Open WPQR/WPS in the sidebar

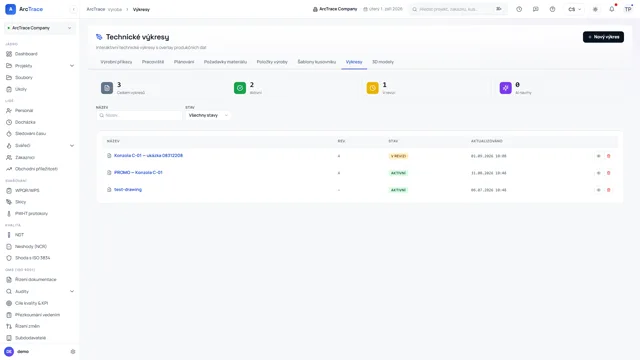tap(27, 190)
